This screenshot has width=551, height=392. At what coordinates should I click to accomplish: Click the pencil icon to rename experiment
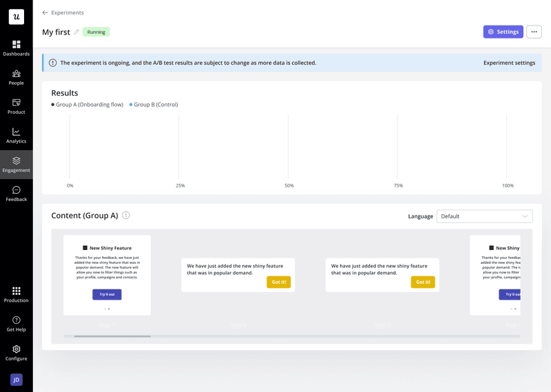[x=76, y=32]
